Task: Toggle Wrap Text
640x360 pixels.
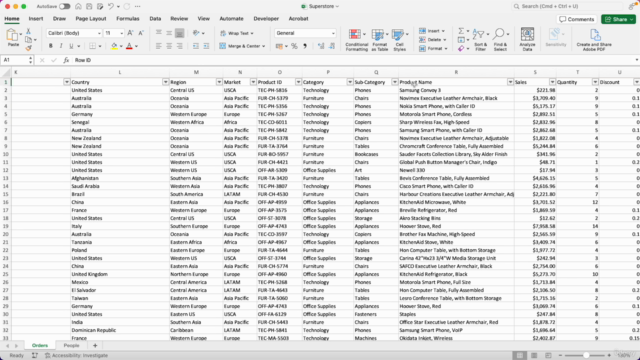Action: pyautogui.click(x=237, y=33)
